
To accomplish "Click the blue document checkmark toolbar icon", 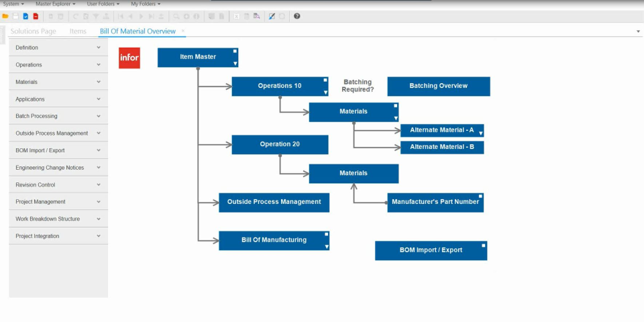I will pyautogui.click(x=25, y=16).
